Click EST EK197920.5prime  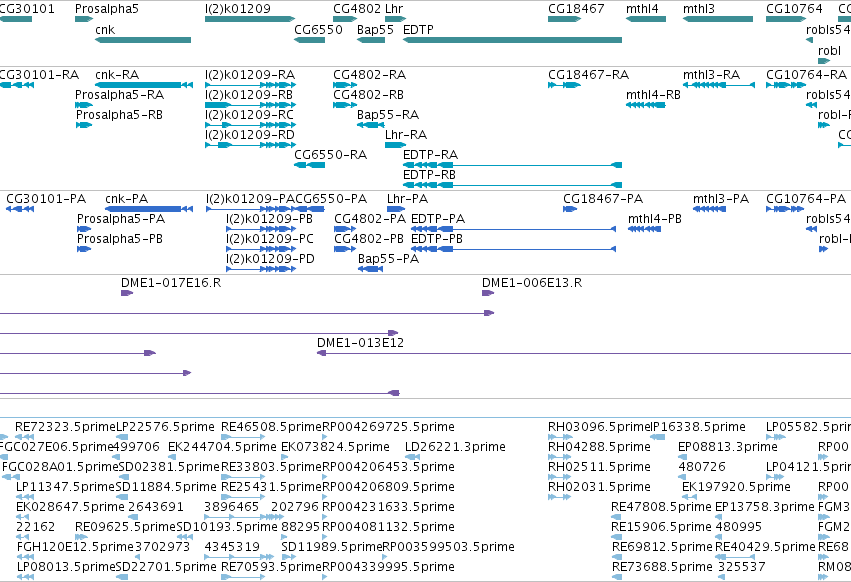(x=736, y=486)
